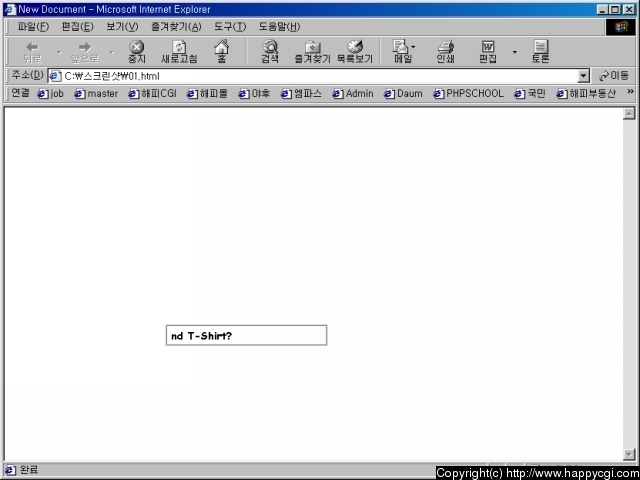
Task: Open the forward history dropdown arrow
Action: coord(111,52)
